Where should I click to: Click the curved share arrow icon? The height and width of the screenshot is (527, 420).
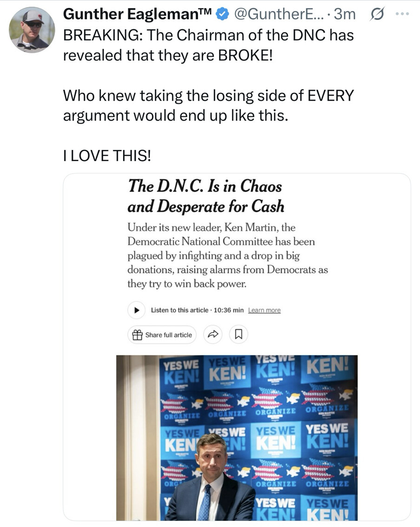[x=213, y=334]
